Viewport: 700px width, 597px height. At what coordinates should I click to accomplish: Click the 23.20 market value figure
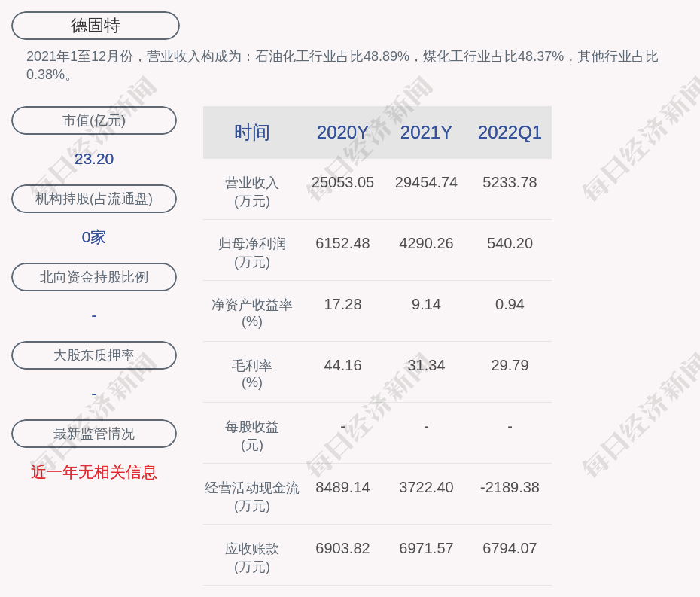click(x=94, y=159)
